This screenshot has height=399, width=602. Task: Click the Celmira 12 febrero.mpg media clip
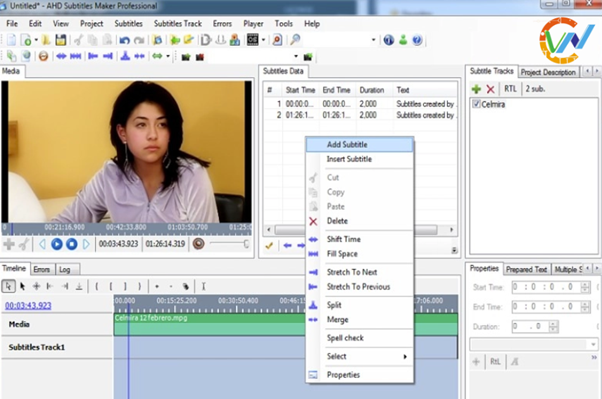click(286, 324)
